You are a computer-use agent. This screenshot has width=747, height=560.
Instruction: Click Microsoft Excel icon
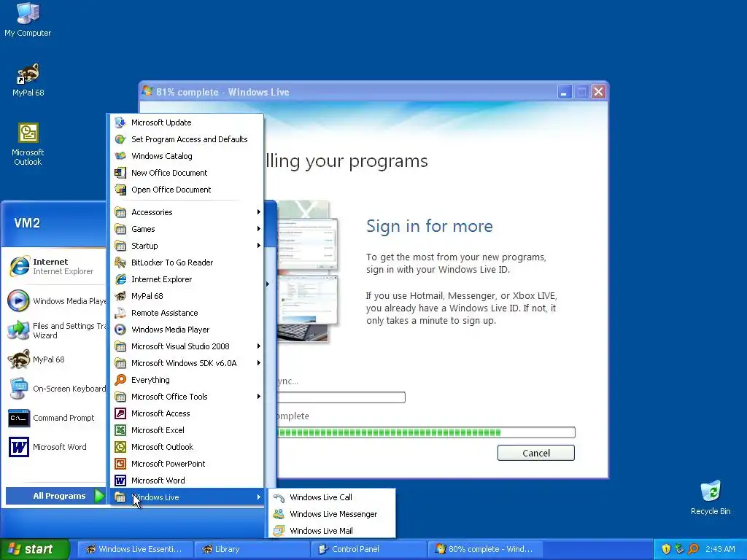point(120,430)
